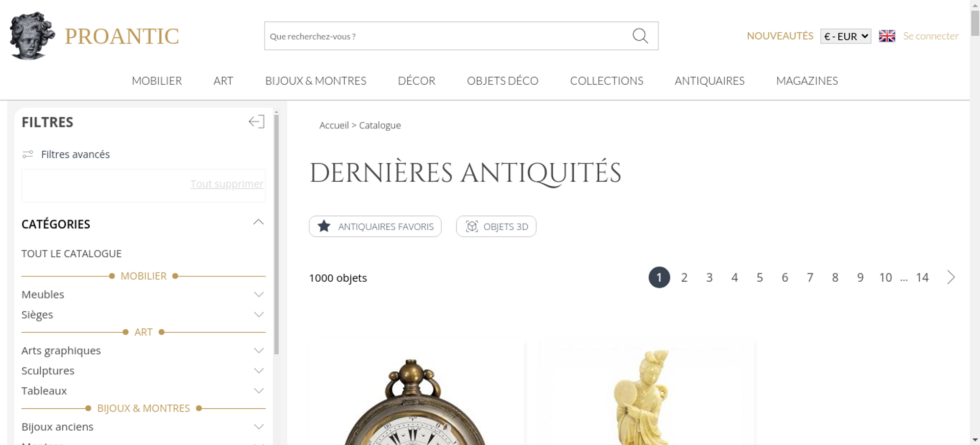Click the search magnifier icon
Viewport: 980px width, 445px height.
point(640,36)
